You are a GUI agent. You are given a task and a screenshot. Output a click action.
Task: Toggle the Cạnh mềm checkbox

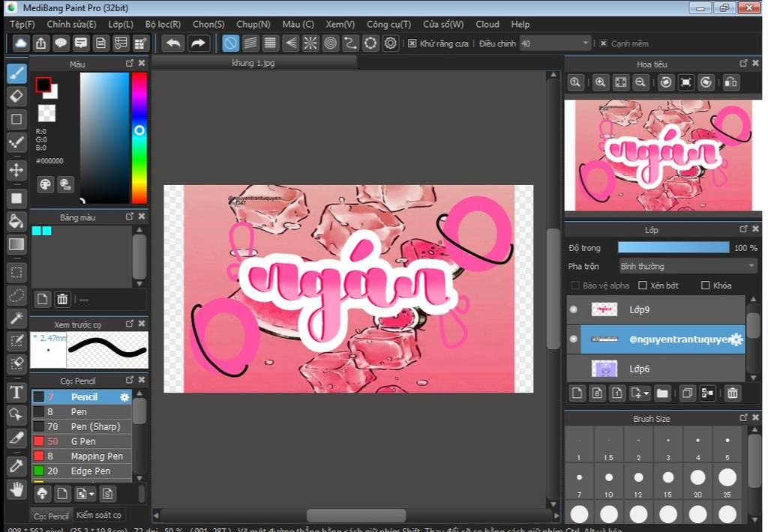604,43
